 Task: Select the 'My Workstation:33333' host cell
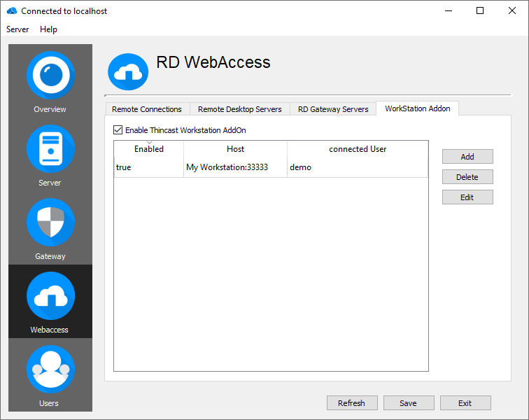(236, 167)
